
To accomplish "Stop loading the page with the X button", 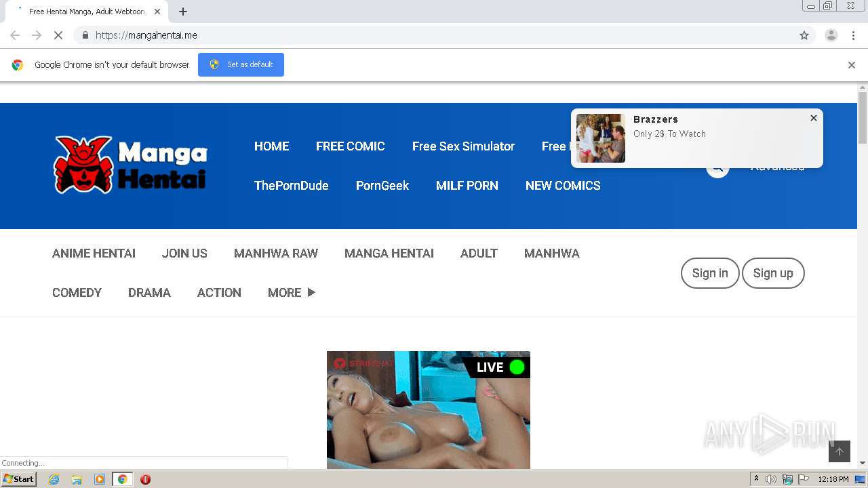I will [58, 35].
